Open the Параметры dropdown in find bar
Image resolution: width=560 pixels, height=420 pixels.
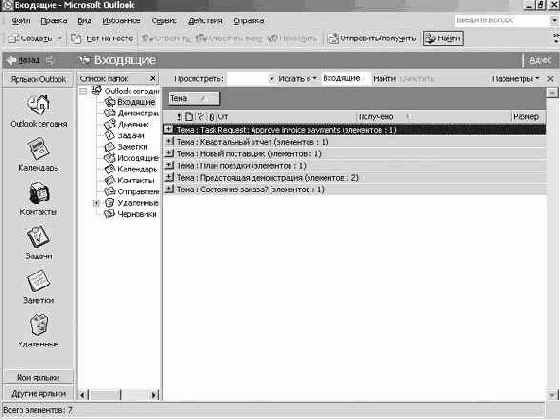click(x=515, y=79)
